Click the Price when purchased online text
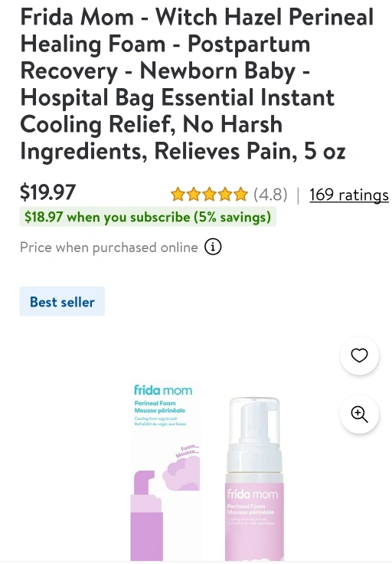 pos(109,248)
